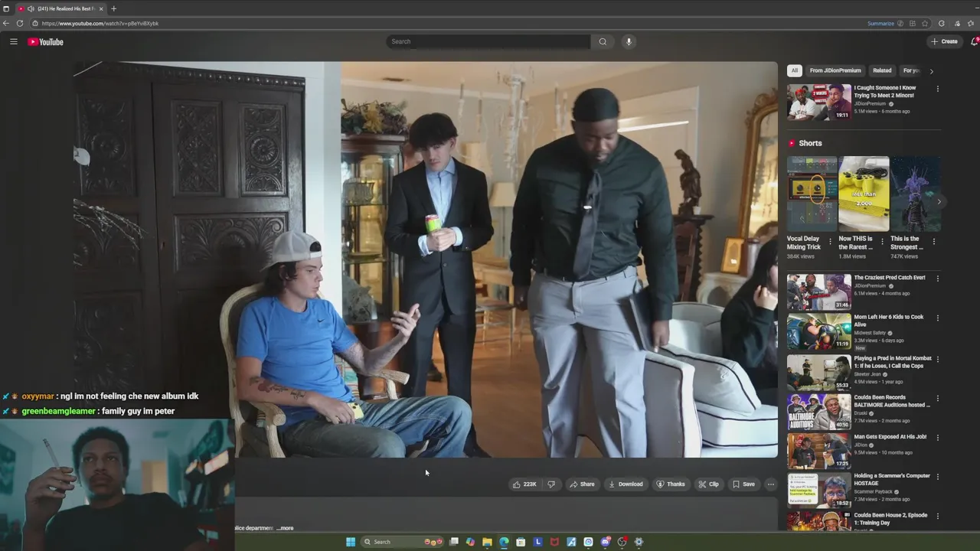Image resolution: width=980 pixels, height=551 pixels.
Task: Open options for 'Mom Left Her 6 Kids' video
Action: click(937, 318)
